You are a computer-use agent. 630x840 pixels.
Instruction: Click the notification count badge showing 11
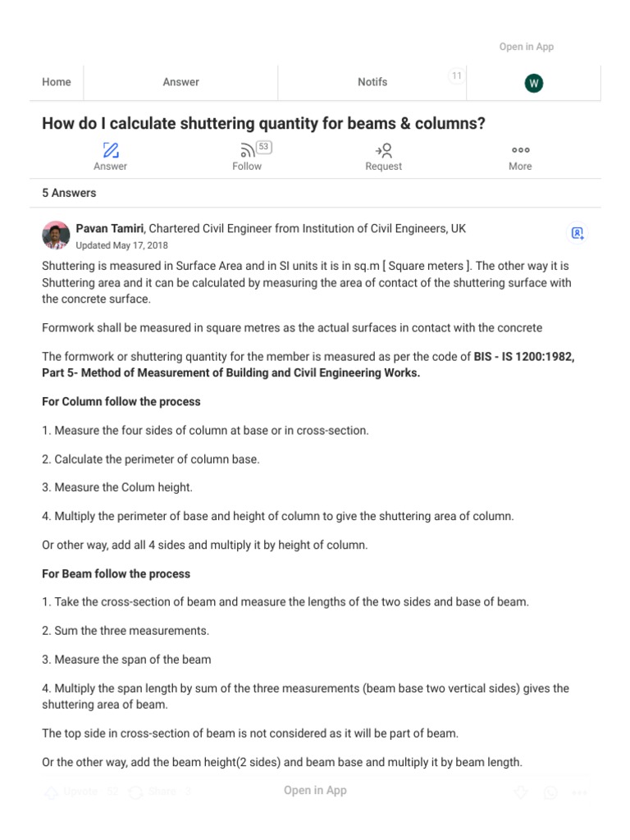coord(456,75)
